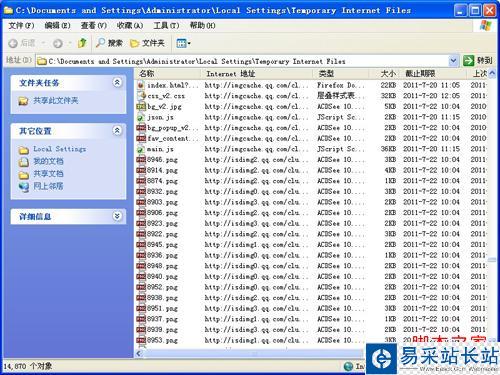This screenshot has height=375, width=500.
Task: Toggle the Folders (文件夹) pane button
Action: (x=147, y=43)
